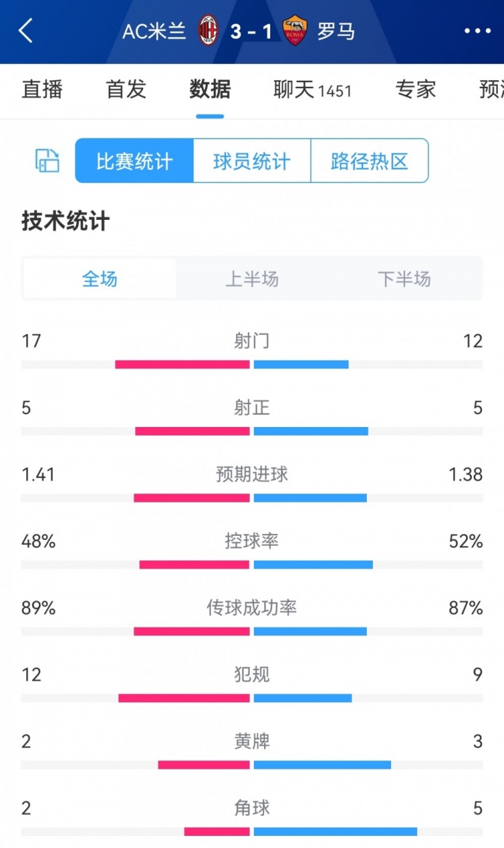Switch to the 球员统计 panel
This screenshot has height=848, width=504.
click(x=251, y=161)
